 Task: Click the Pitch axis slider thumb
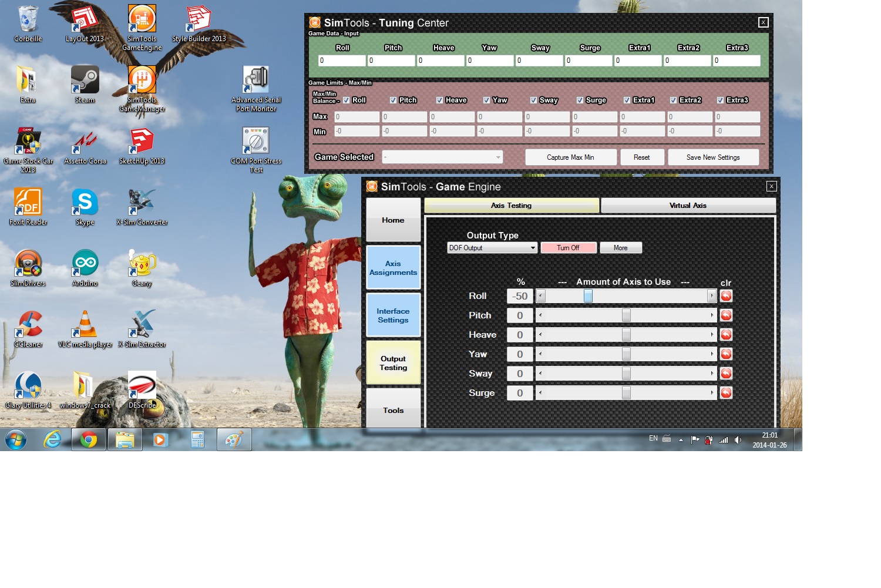pyautogui.click(x=626, y=315)
